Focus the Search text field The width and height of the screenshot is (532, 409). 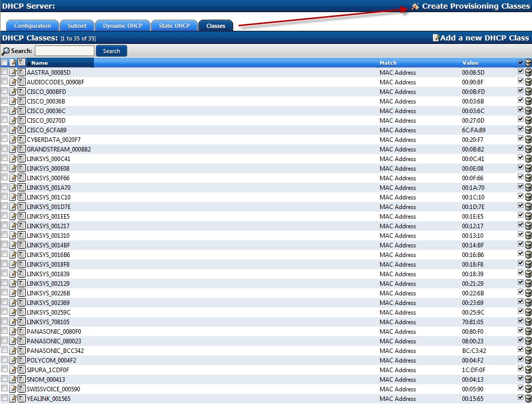pyautogui.click(x=65, y=51)
